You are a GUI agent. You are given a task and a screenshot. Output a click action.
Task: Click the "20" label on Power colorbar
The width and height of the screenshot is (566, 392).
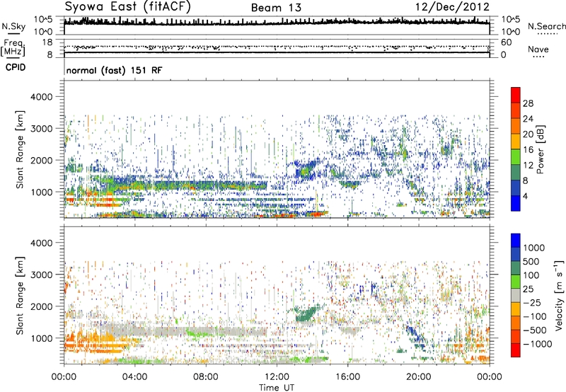[x=528, y=134]
